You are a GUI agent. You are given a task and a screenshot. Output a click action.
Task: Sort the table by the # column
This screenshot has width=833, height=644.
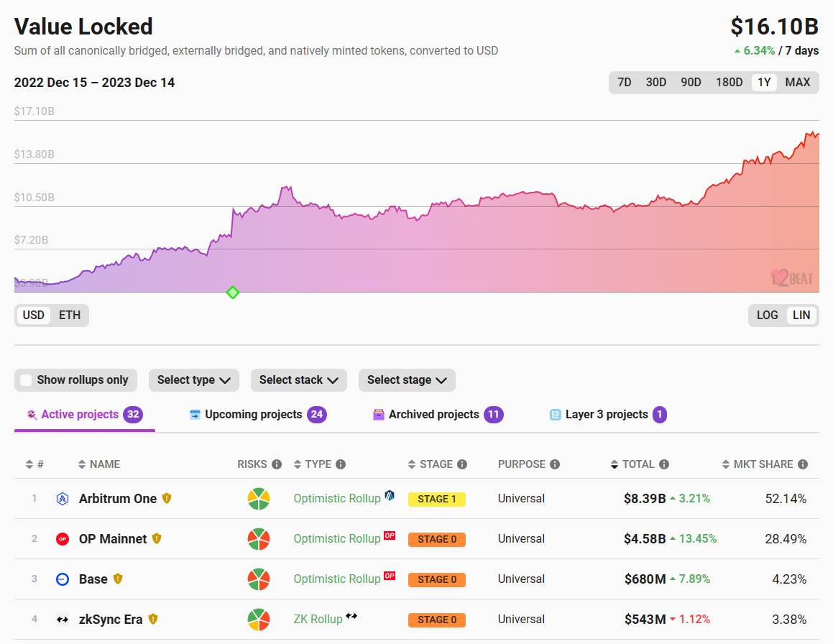coord(34,464)
